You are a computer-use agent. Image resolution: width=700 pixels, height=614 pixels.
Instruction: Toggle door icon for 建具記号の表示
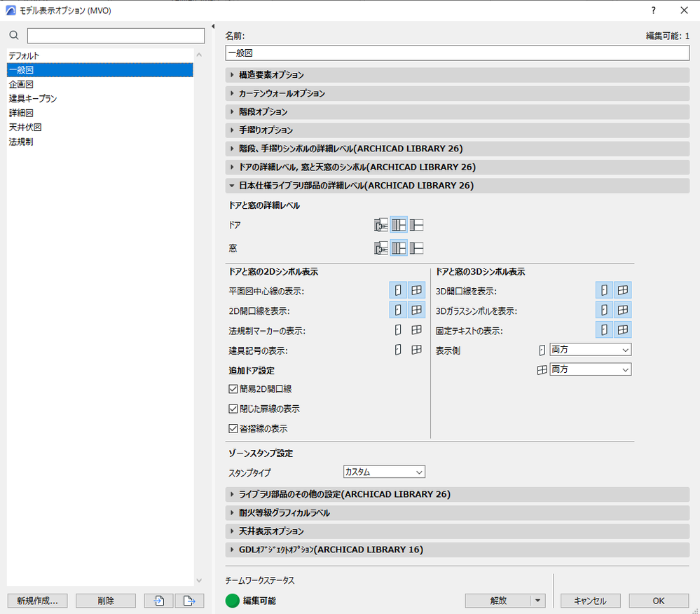[398, 350]
